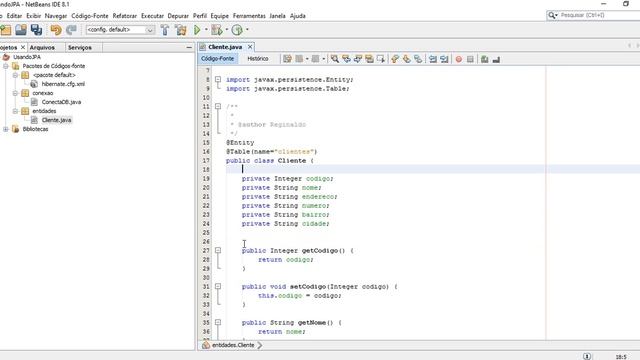Image resolution: width=640 pixels, height=360 pixels.
Task: Select Cliente.java in the project tree
Action: (x=56, y=120)
